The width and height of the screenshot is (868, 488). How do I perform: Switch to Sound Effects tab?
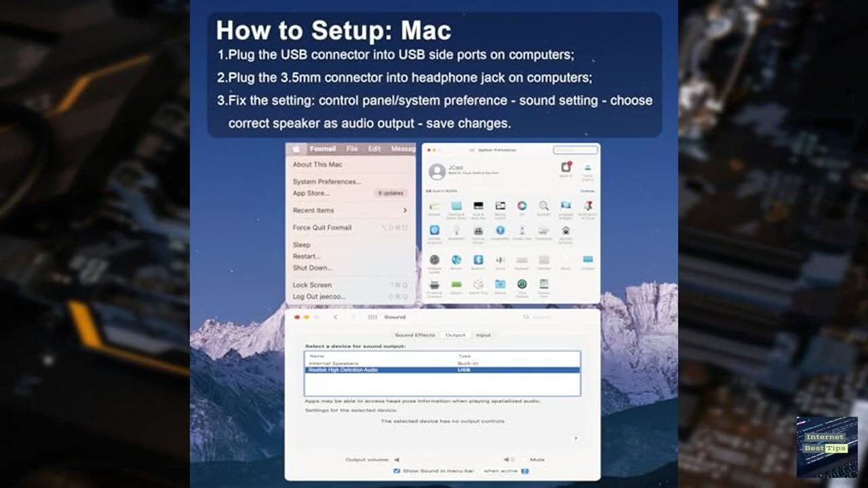(415, 335)
